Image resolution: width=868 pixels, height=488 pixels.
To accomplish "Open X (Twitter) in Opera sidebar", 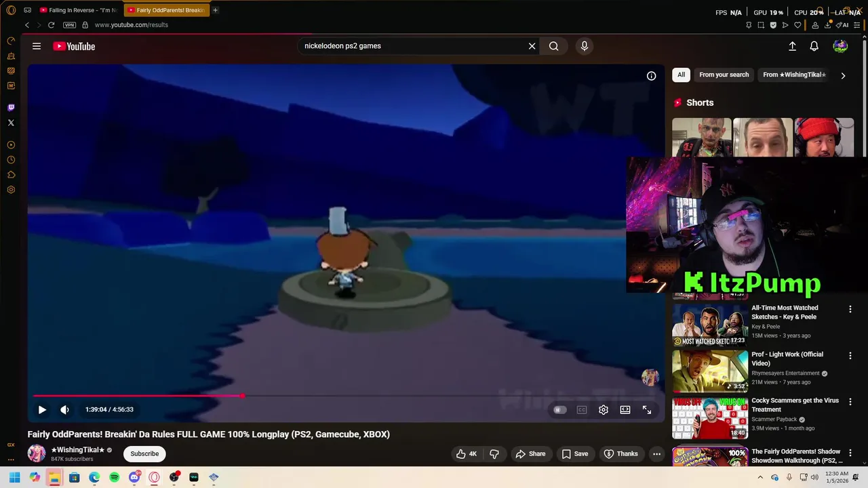I will tap(11, 123).
